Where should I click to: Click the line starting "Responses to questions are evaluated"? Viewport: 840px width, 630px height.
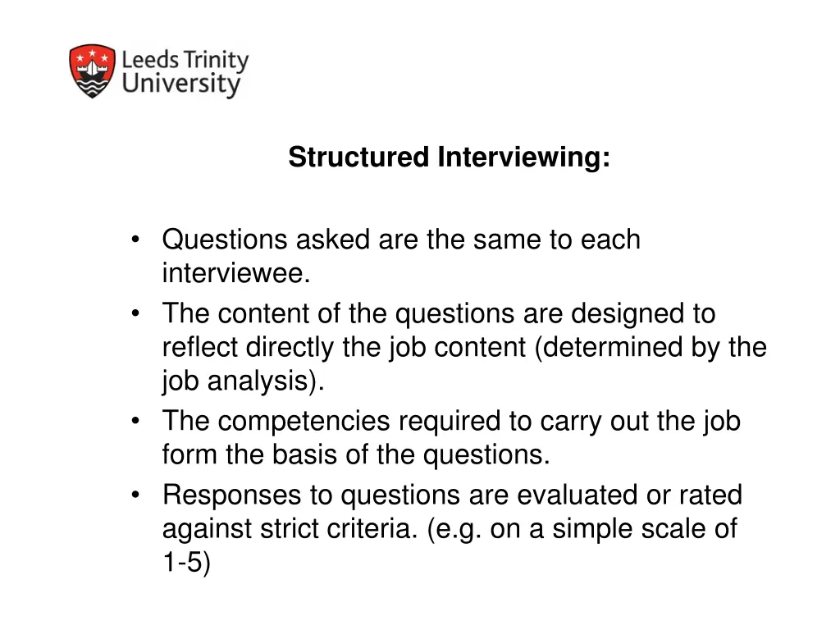tap(452, 495)
